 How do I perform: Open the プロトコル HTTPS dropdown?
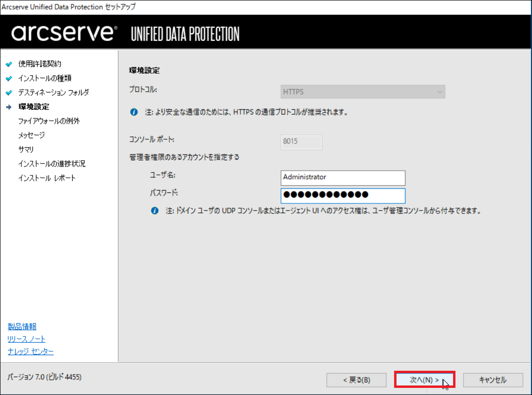tap(363, 92)
